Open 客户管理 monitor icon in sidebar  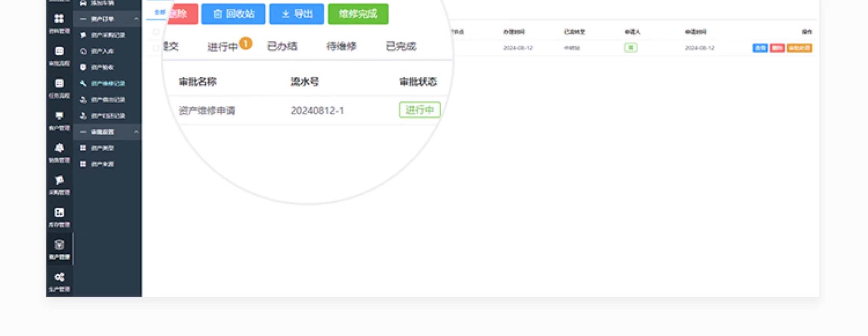click(59, 120)
